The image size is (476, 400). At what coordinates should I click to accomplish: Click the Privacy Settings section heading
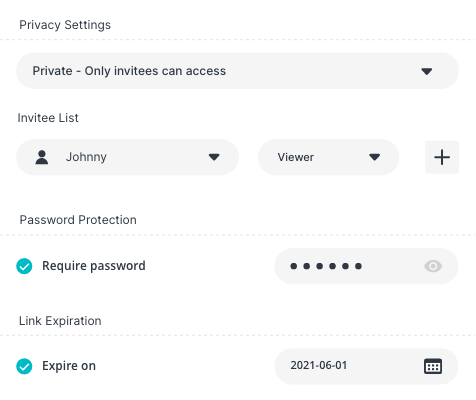[x=65, y=25]
